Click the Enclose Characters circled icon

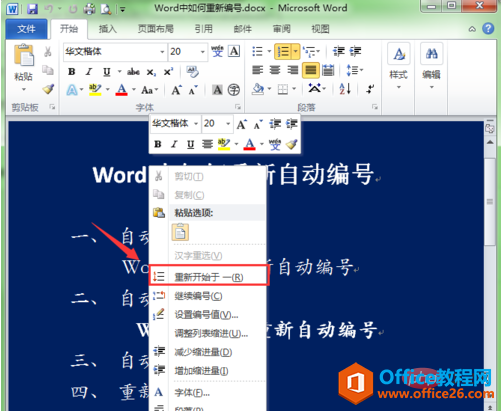tap(234, 90)
